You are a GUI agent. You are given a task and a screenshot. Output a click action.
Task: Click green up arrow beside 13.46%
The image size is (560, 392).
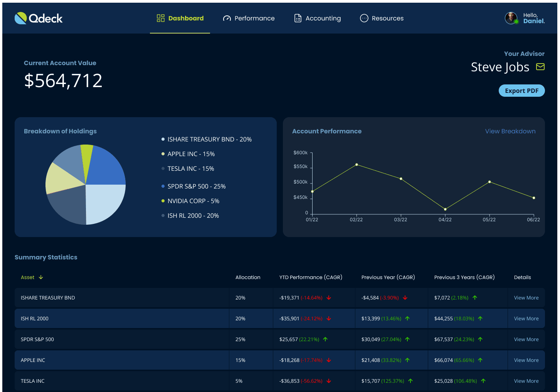coord(407,318)
